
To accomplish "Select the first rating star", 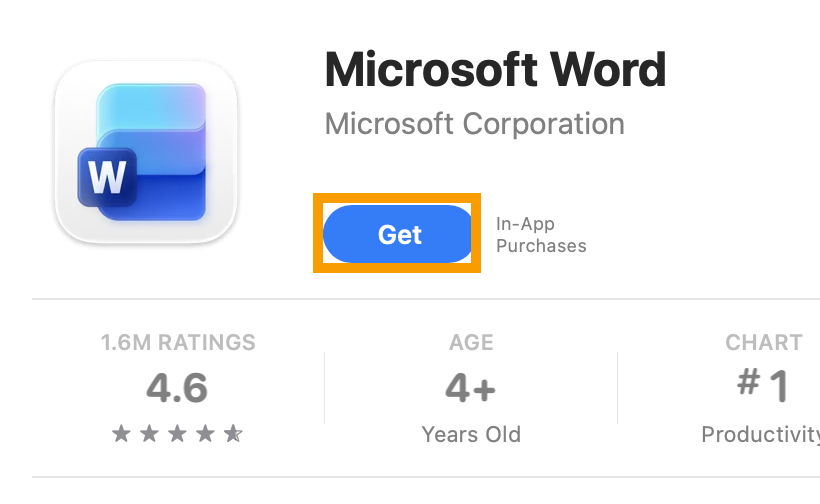I will click(121, 434).
